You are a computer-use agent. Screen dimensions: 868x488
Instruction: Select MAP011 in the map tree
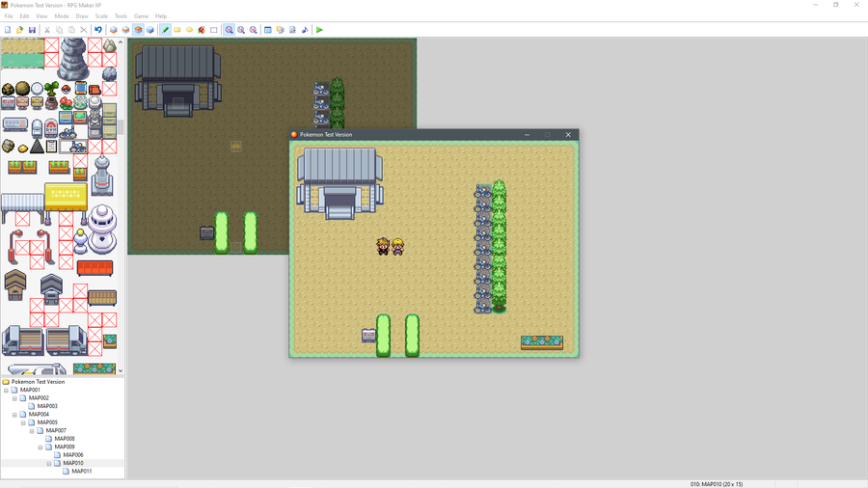(x=81, y=472)
